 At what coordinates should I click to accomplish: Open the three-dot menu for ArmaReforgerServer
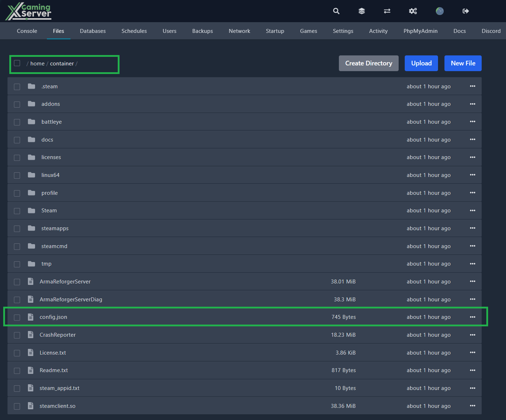click(472, 282)
